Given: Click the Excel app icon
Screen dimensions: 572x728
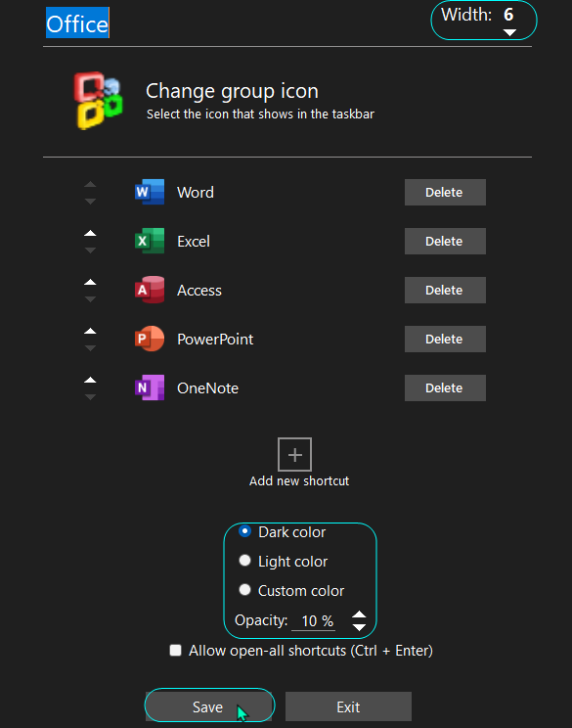Looking at the screenshot, I should click(150, 241).
